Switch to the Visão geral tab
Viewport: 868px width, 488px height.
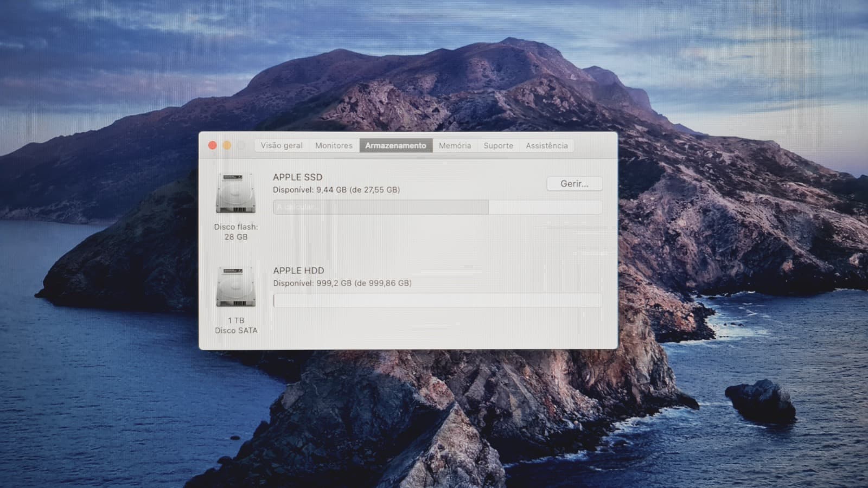[x=282, y=145]
